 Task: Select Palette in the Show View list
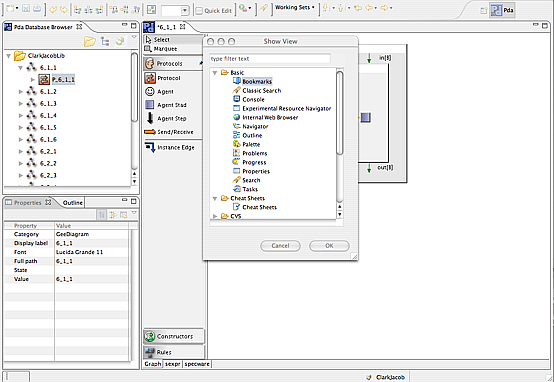[x=251, y=145]
